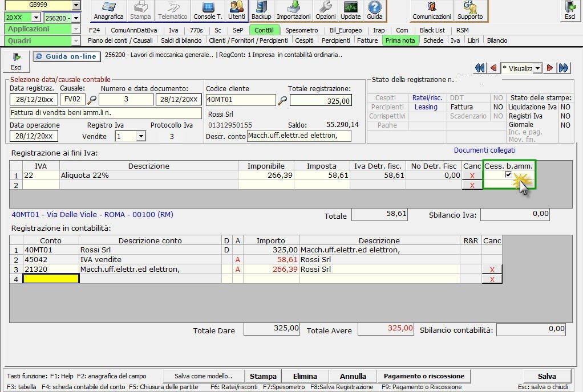Click the Esci icon beside Guida on-line
This screenshot has width=583, height=392.
[16, 62]
